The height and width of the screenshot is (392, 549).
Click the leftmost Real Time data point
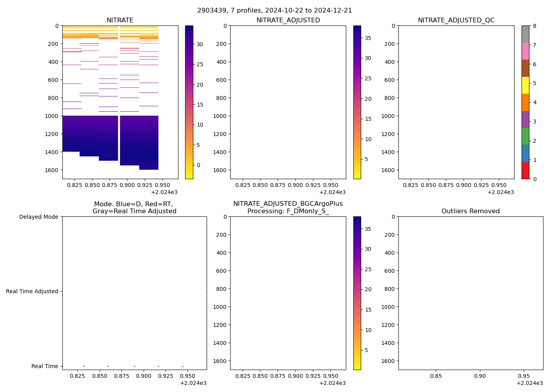84,366
